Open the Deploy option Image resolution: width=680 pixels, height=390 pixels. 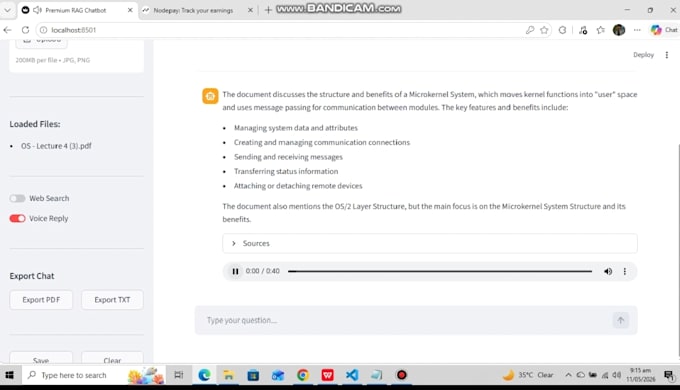click(643, 55)
